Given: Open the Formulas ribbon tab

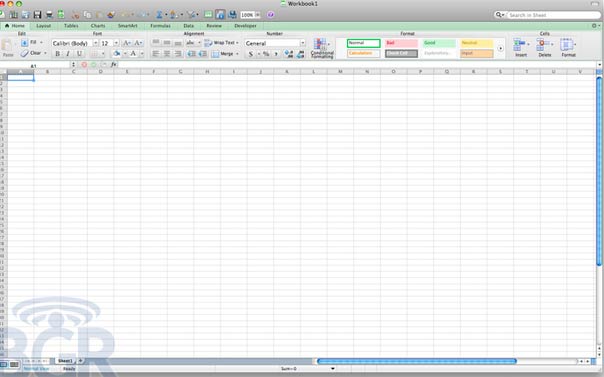Looking at the screenshot, I should pyautogui.click(x=160, y=26).
